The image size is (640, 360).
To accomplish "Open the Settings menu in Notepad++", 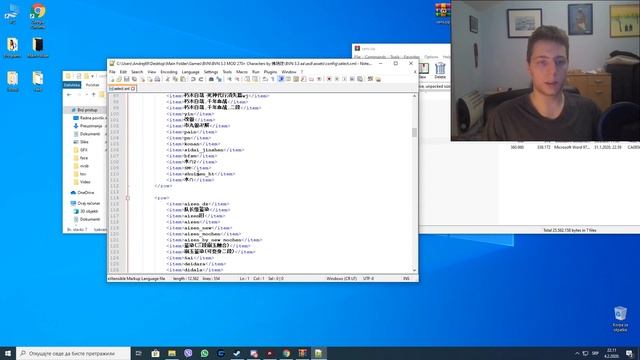I will (211, 72).
